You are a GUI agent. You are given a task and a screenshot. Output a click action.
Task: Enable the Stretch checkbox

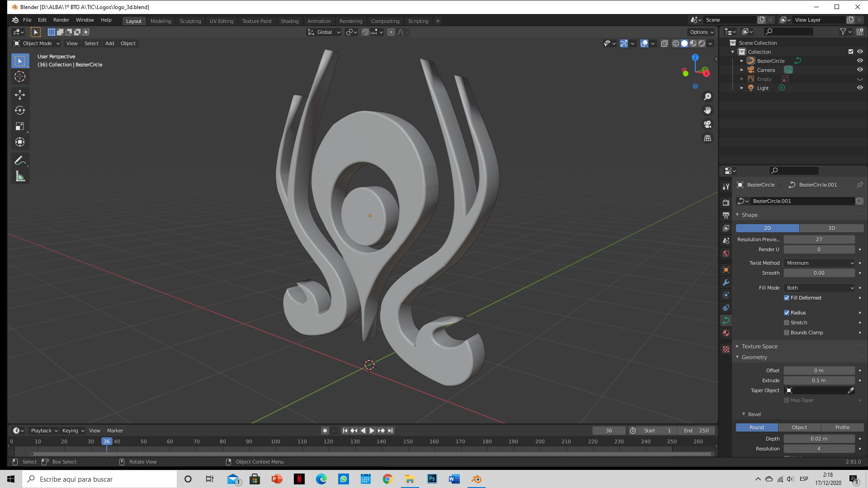787,323
